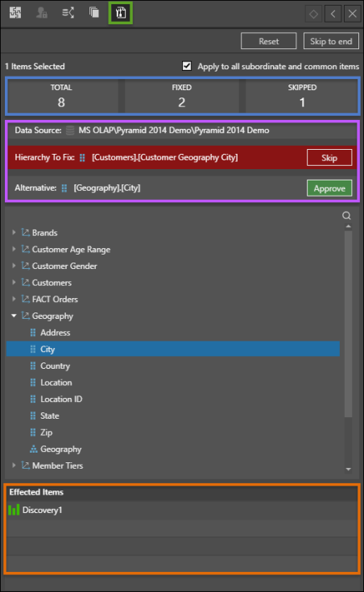The width and height of the screenshot is (364, 592).
Task: Open the data model panel icon
Action: [15, 13]
